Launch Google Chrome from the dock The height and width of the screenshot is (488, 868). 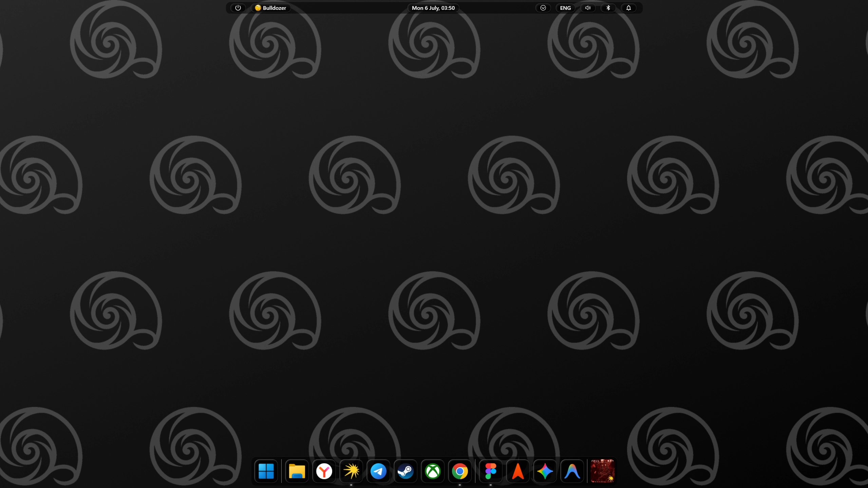(x=460, y=471)
